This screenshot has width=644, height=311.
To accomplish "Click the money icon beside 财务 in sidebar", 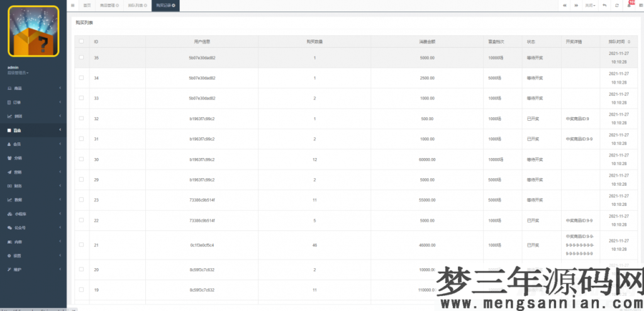I will [x=9, y=186].
